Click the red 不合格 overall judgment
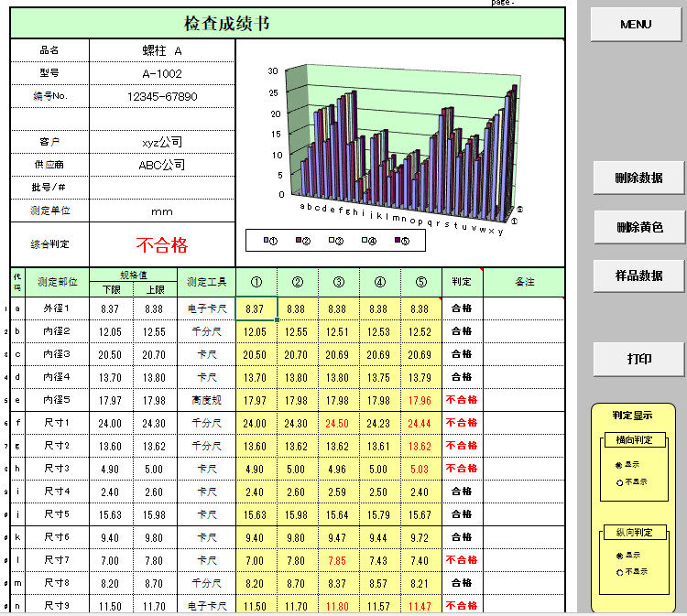The image size is (687, 616). tap(162, 244)
